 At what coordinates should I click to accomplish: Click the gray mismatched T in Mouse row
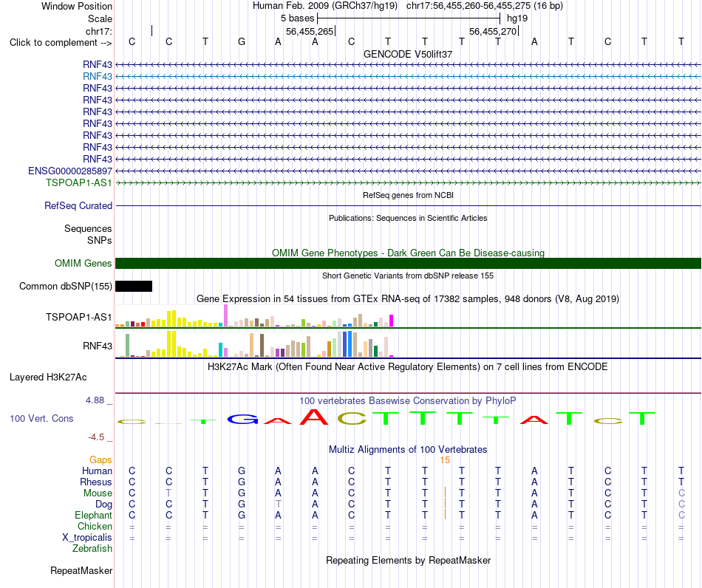(168, 493)
